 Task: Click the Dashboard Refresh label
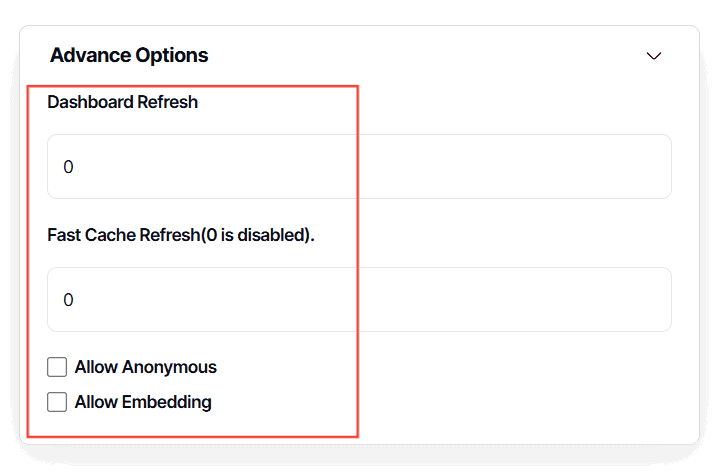coord(122,102)
